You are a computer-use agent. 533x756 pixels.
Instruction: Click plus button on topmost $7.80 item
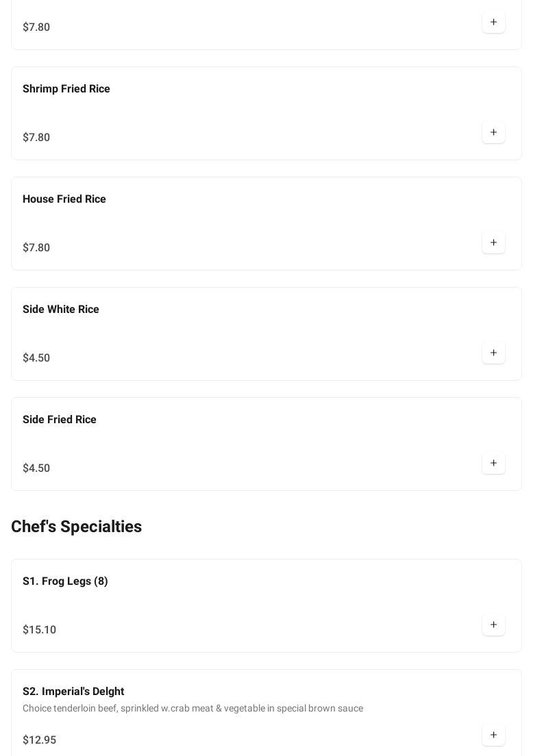pos(493,23)
